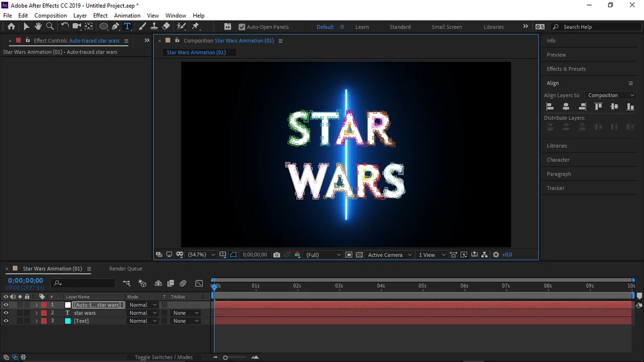Open the Active Camera view dropdown

point(390,255)
